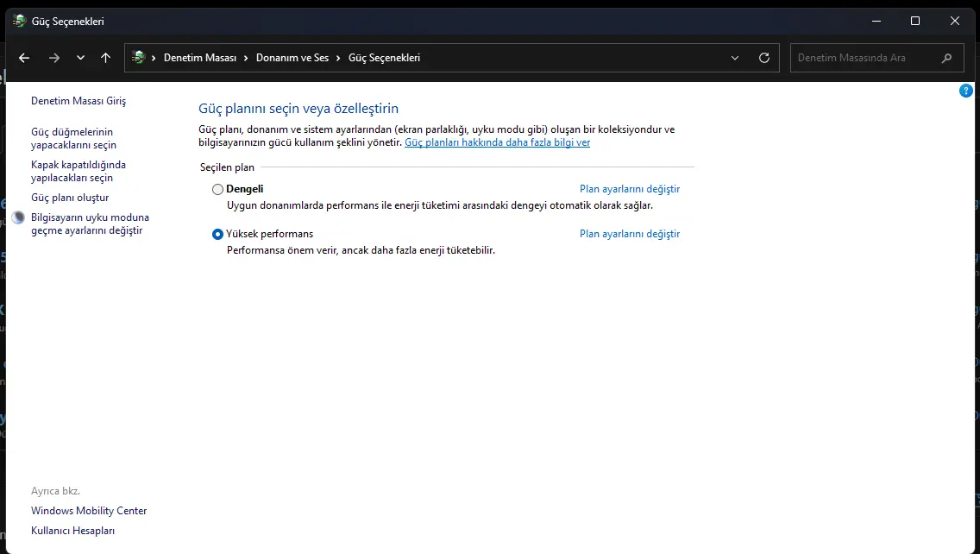This screenshot has width=980, height=554.
Task: Click the Ayrıca bkz. label
Action: click(55, 491)
